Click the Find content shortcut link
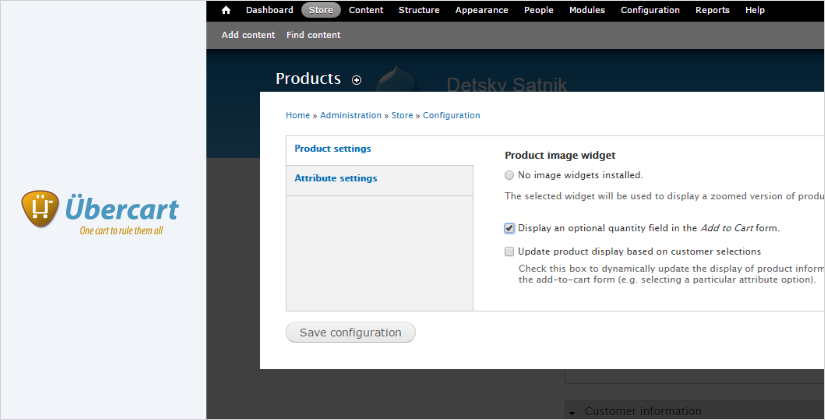The height and width of the screenshot is (420, 825). [x=313, y=35]
